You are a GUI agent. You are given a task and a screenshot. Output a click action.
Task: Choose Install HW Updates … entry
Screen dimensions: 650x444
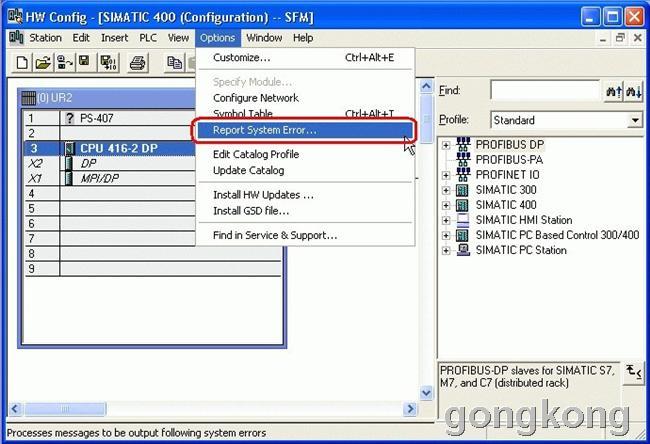pos(305,195)
